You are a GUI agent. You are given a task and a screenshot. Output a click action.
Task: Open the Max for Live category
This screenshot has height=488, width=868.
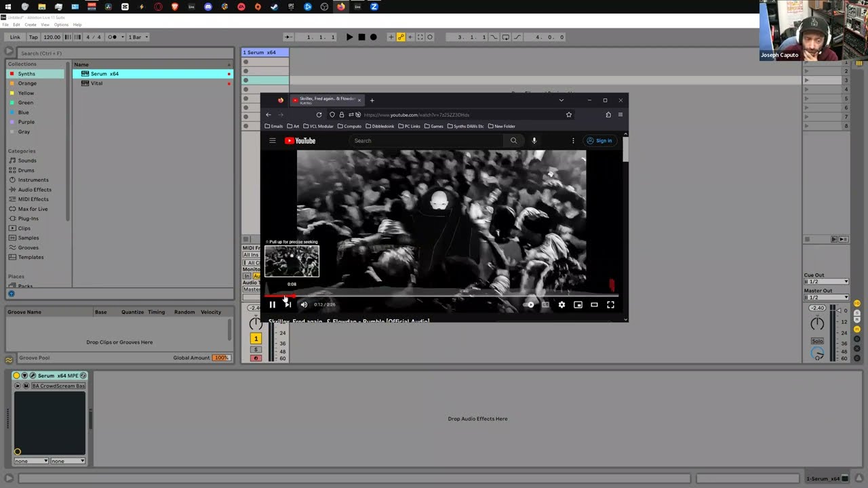point(37,209)
